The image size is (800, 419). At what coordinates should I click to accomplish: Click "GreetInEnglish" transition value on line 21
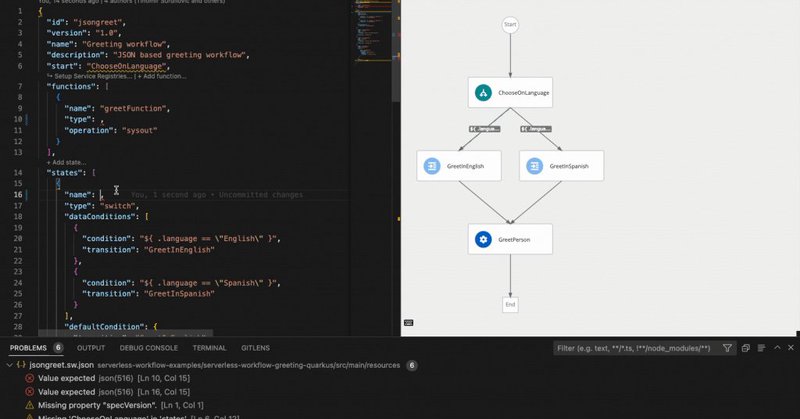179,250
